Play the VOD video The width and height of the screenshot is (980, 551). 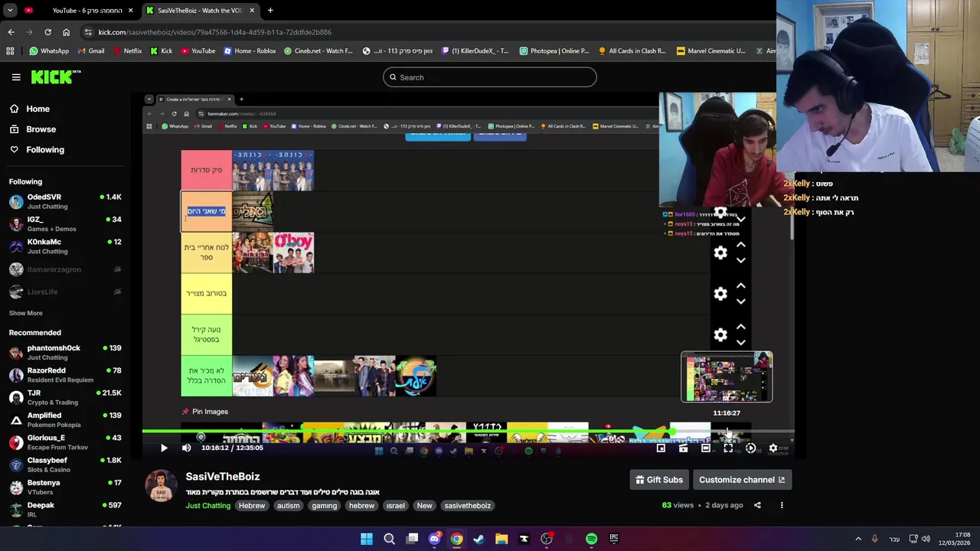click(x=164, y=448)
